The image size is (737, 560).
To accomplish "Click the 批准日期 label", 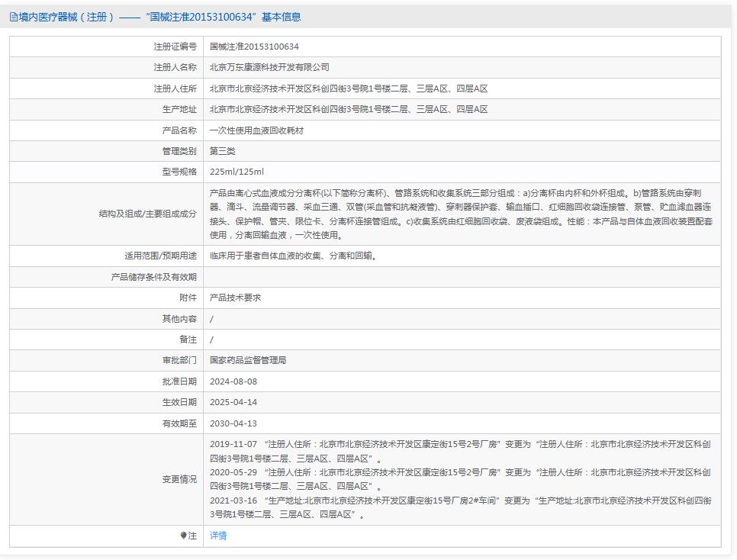I will 179,381.
